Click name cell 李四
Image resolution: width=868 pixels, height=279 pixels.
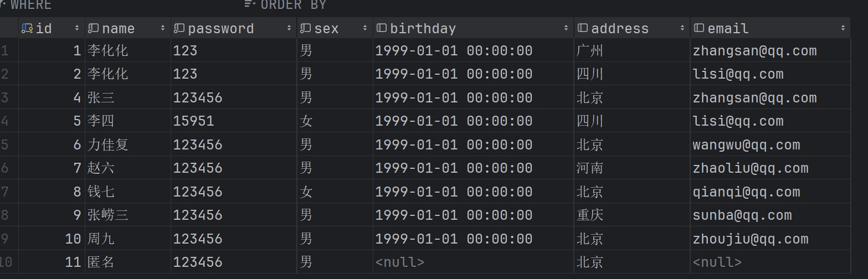pyautogui.click(x=127, y=121)
